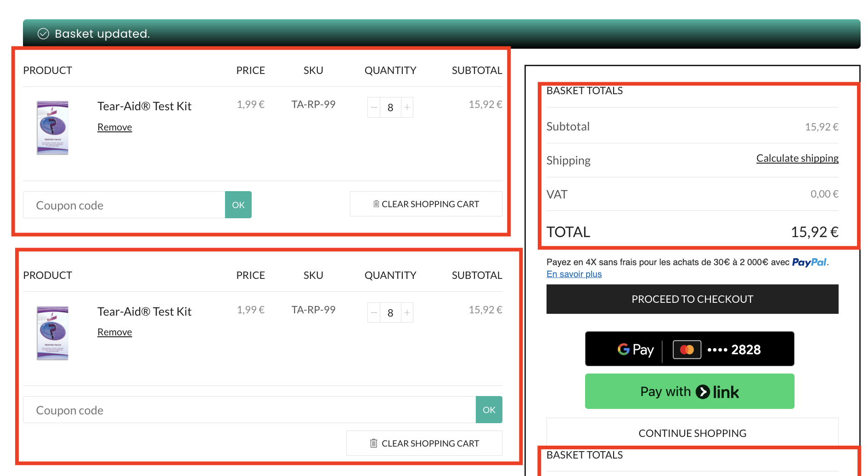
Task: Select price 1,99 € in lower table
Action: coord(251,310)
